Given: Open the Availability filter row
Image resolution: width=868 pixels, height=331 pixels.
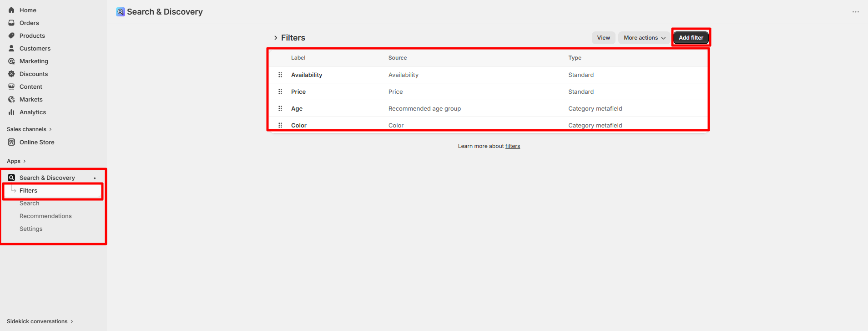Looking at the screenshot, I should (489, 75).
